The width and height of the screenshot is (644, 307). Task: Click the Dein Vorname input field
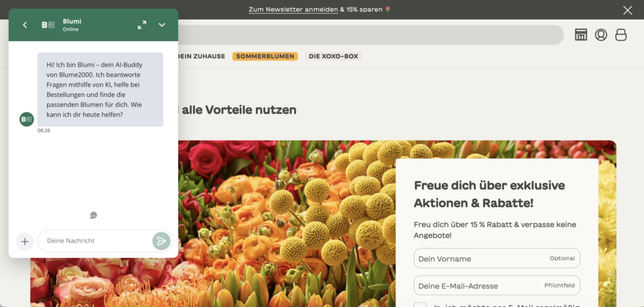coord(497,258)
